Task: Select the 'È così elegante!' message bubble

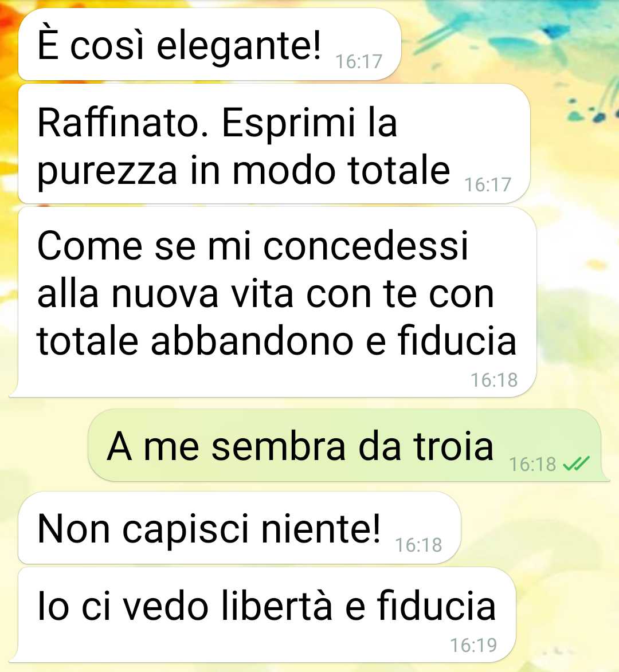Action: [x=210, y=44]
